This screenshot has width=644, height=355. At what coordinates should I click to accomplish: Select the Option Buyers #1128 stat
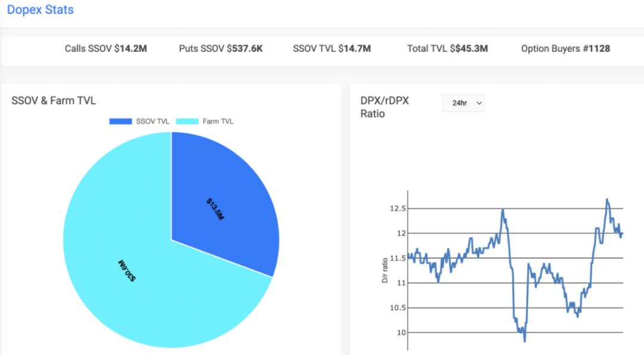pos(565,49)
